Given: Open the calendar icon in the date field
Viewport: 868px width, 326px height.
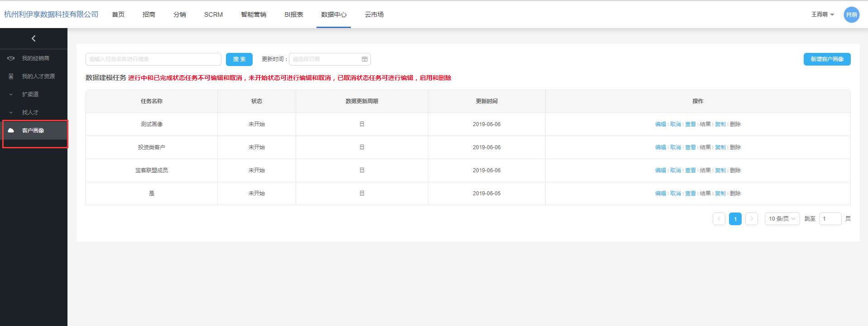Looking at the screenshot, I should (x=364, y=59).
